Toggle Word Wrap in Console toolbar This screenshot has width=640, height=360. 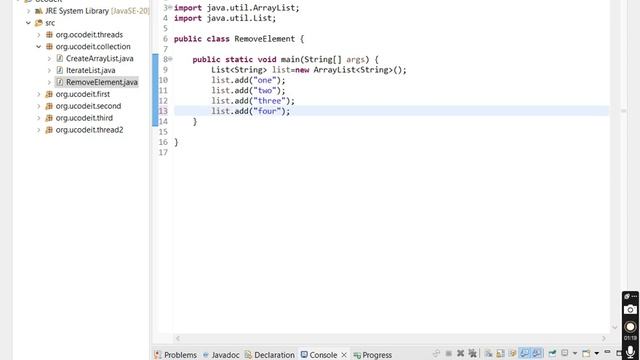512,354
